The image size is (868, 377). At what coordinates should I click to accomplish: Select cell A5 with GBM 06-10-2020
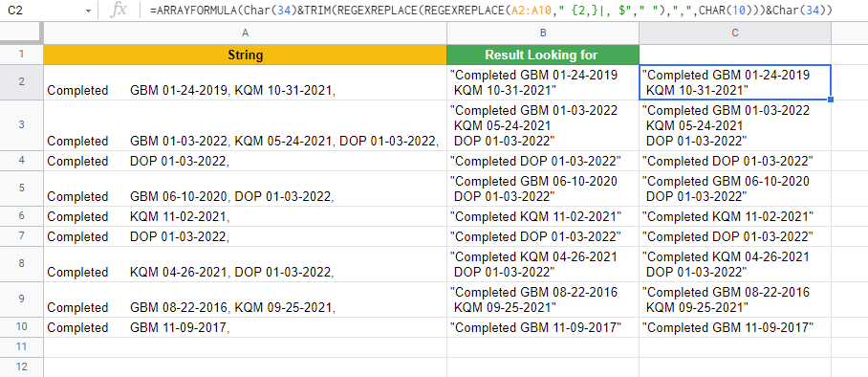tap(246, 188)
